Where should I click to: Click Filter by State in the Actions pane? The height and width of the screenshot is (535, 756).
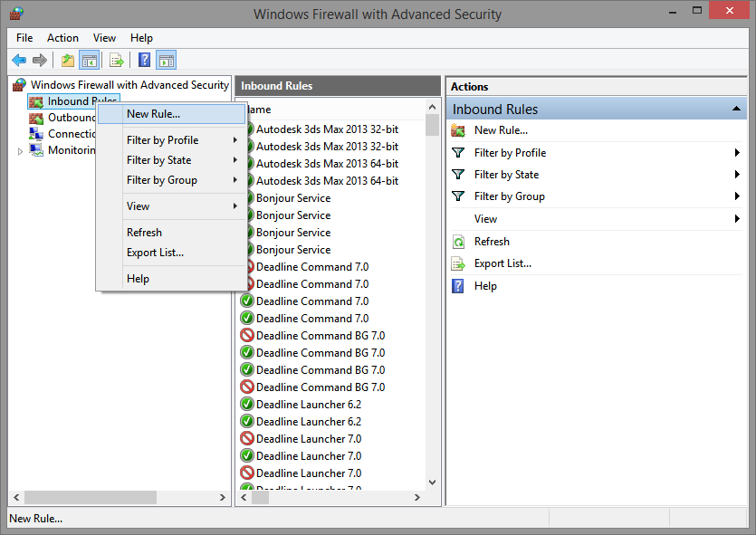click(x=506, y=175)
